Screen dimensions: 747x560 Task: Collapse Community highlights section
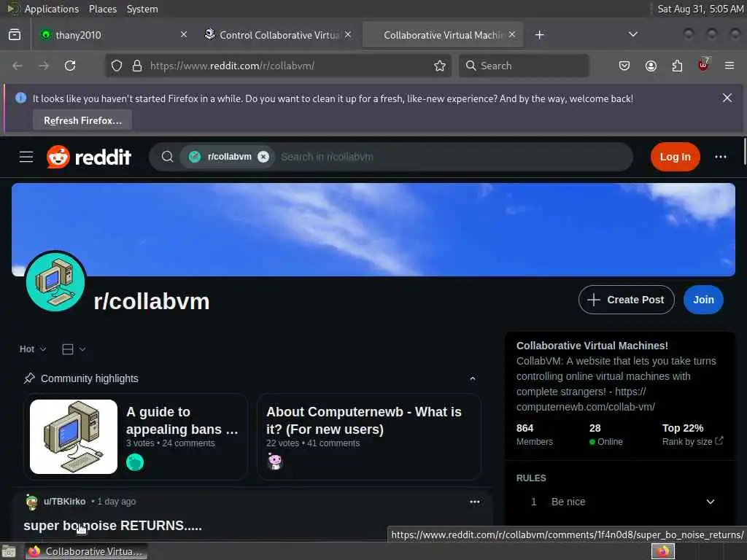point(472,378)
